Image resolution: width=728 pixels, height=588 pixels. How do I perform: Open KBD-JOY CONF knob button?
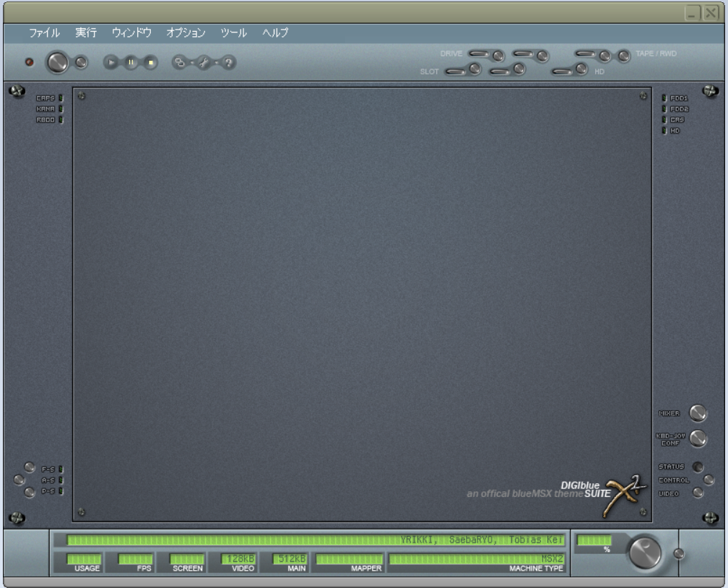(698, 438)
